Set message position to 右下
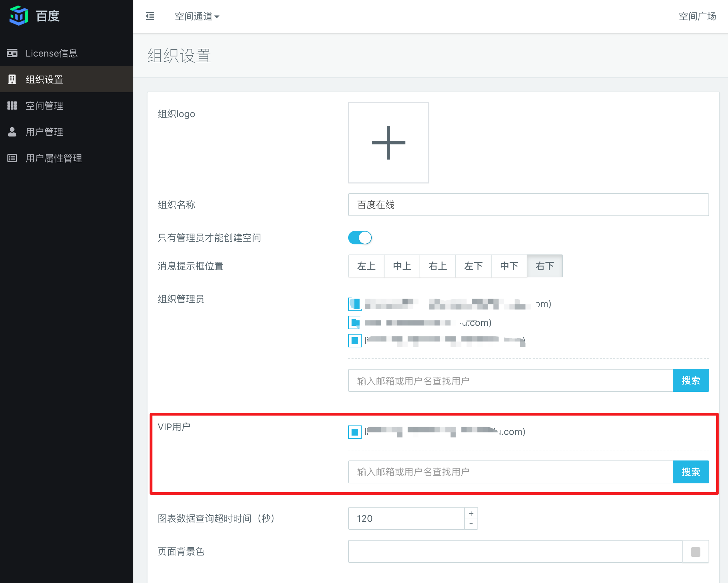This screenshot has height=583, width=728. tap(544, 266)
